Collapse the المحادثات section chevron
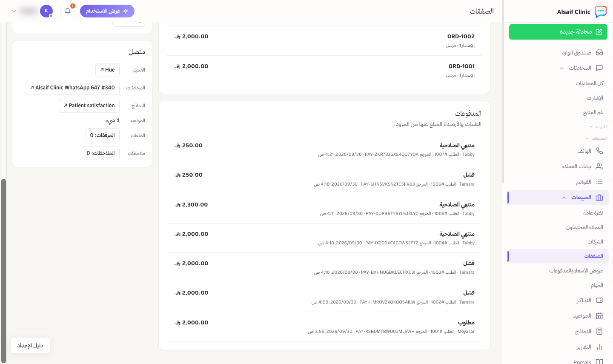613x364 pixels. 562,68
